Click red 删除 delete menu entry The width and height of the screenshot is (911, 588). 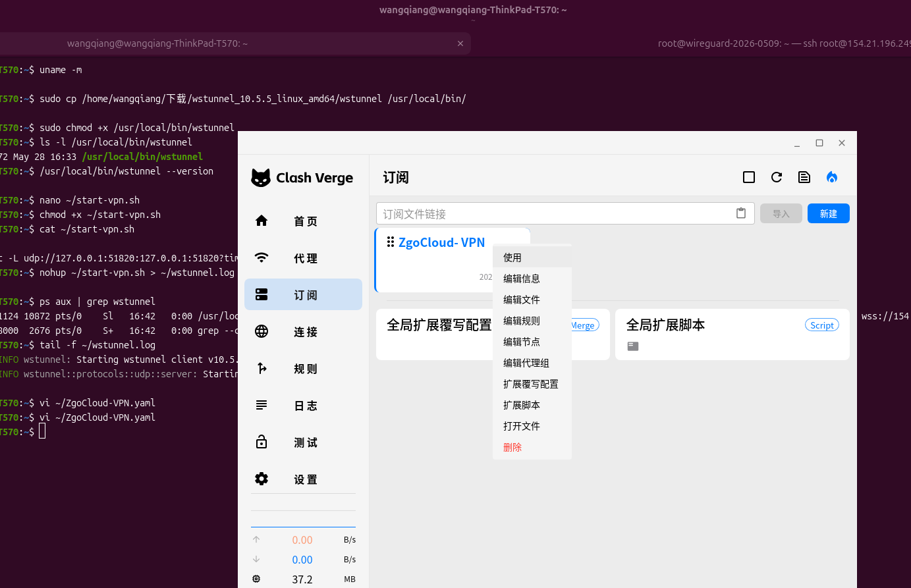pos(532,447)
